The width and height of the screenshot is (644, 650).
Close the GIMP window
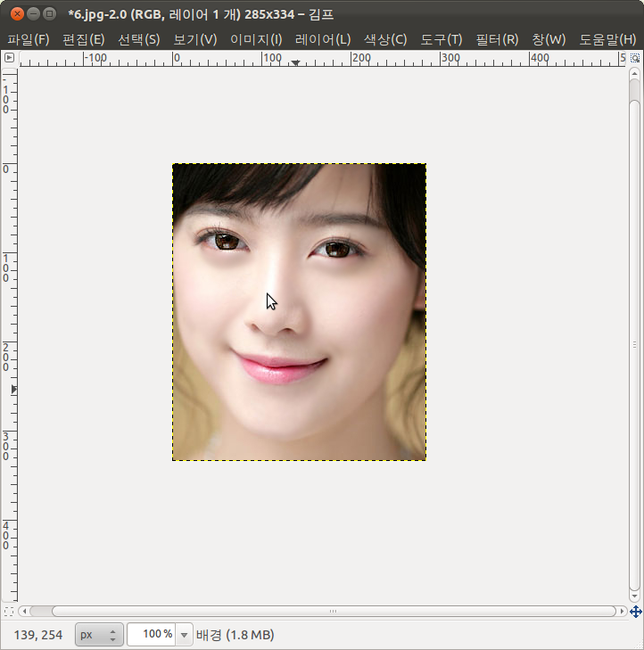(x=17, y=14)
